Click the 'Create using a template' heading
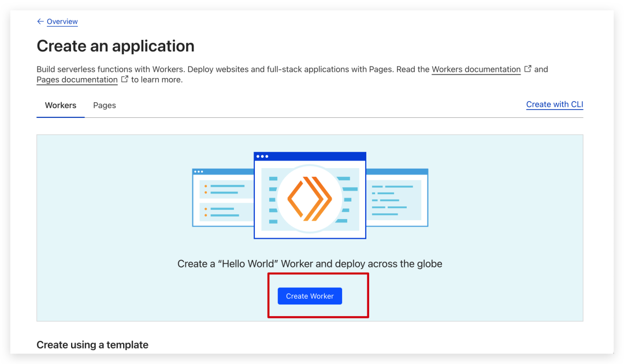Screen dimensions: 624x364 [92, 345]
